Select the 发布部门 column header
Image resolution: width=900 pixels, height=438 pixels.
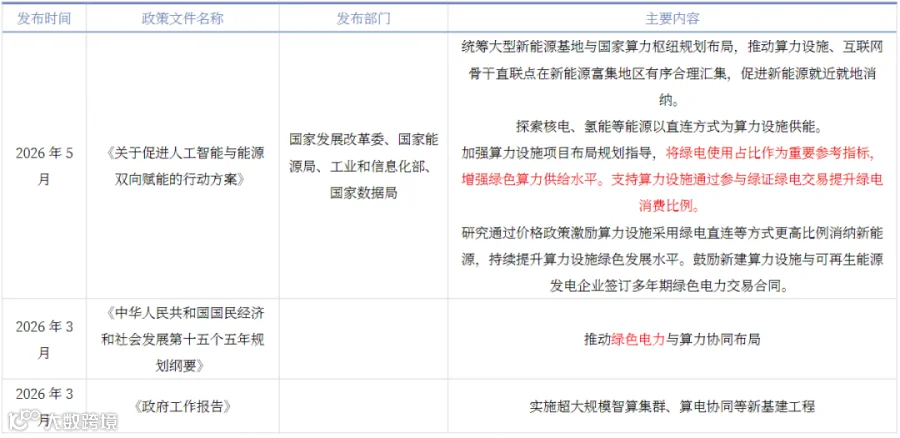[x=363, y=19]
